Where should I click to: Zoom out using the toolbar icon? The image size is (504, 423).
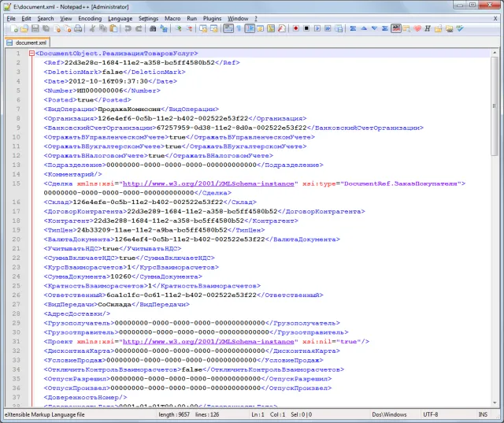(x=189, y=28)
